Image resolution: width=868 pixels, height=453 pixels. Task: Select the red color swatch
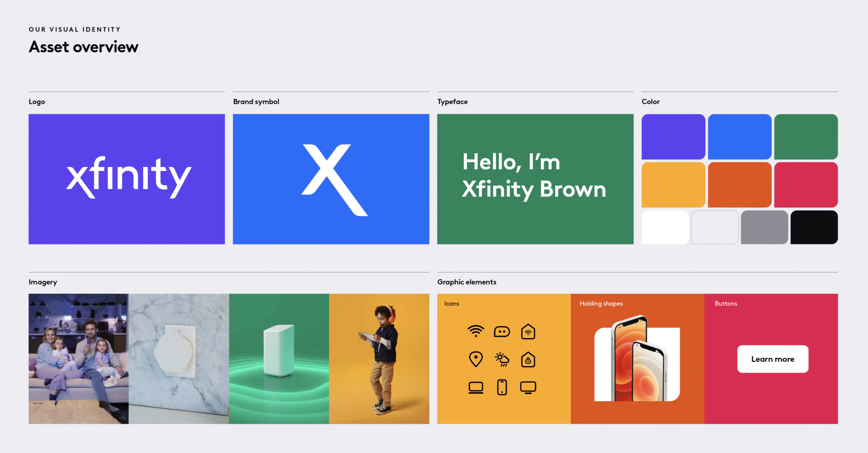point(806,185)
